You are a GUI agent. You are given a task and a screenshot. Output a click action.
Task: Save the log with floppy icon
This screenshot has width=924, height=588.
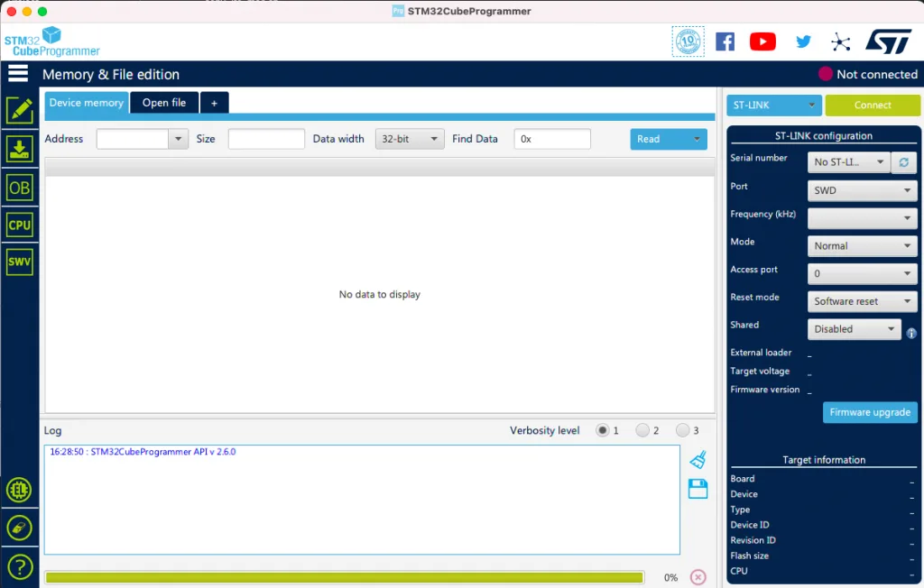click(x=698, y=489)
